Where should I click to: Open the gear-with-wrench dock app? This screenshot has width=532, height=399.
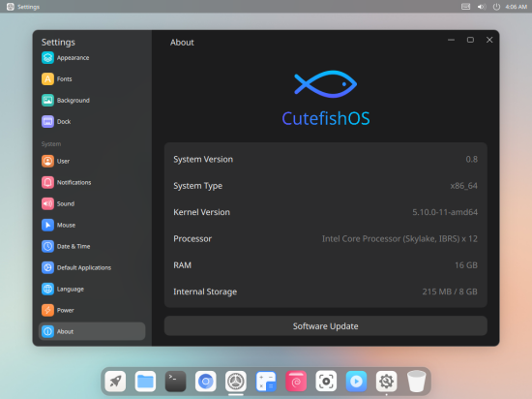pos(387,382)
